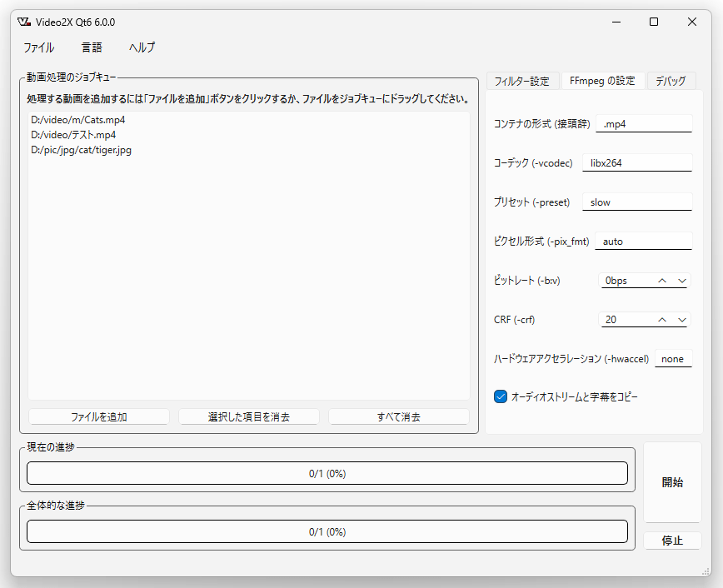The height and width of the screenshot is (588, 723).
Task: Switch to the フィルター設定 tab
Action: (522, 81)
